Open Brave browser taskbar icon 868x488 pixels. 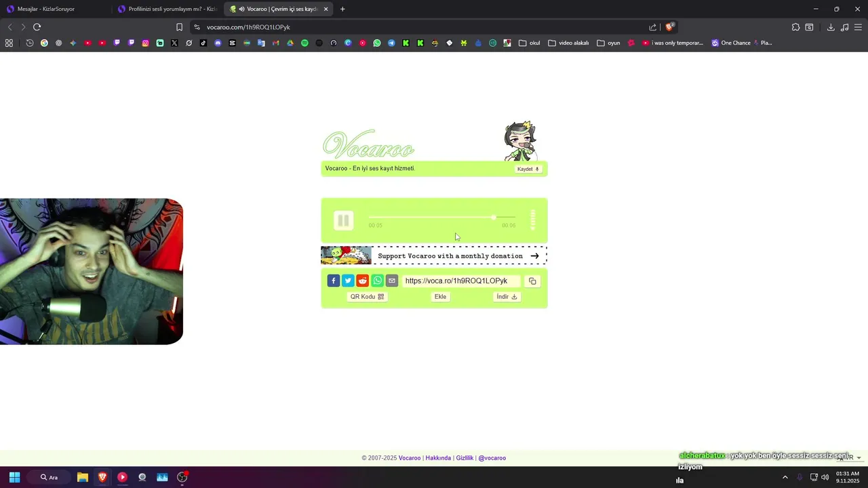click(102, 477)
